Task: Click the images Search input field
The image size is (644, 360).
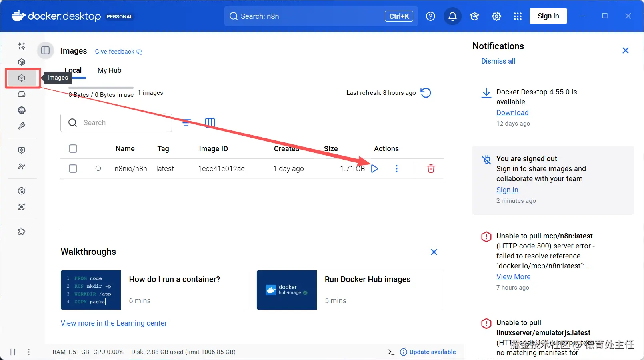Action: (116, 123)
